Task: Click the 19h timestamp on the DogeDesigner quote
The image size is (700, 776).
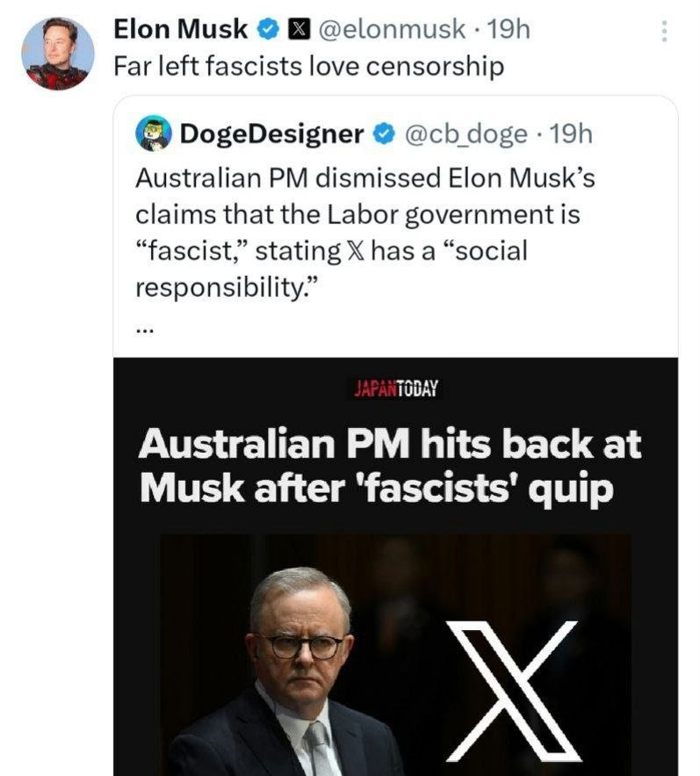Action: pyautogui.click(x=575, y=134)
